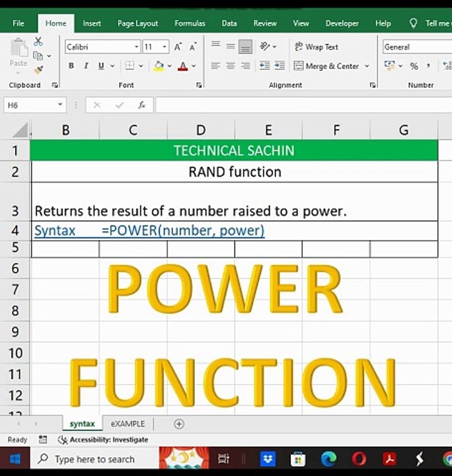452x476 pixels.
Task: Add a new sheet with plus icon
Action: (179, 424)
